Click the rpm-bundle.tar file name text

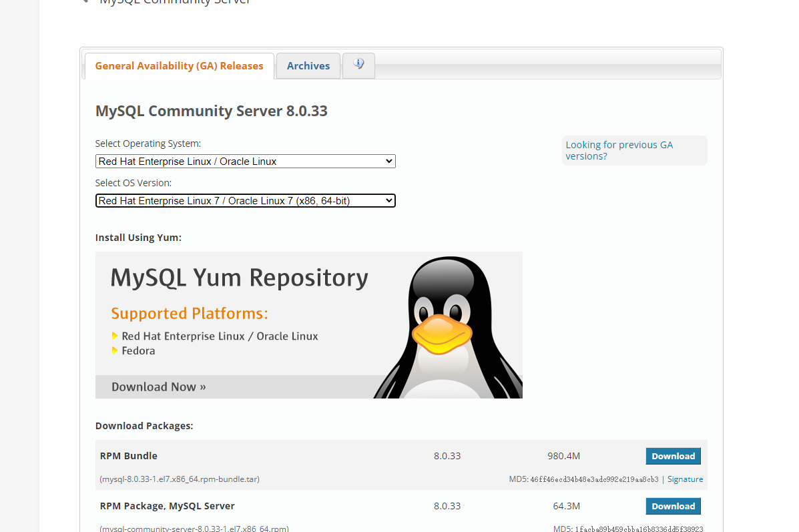[x=180, y=479]
